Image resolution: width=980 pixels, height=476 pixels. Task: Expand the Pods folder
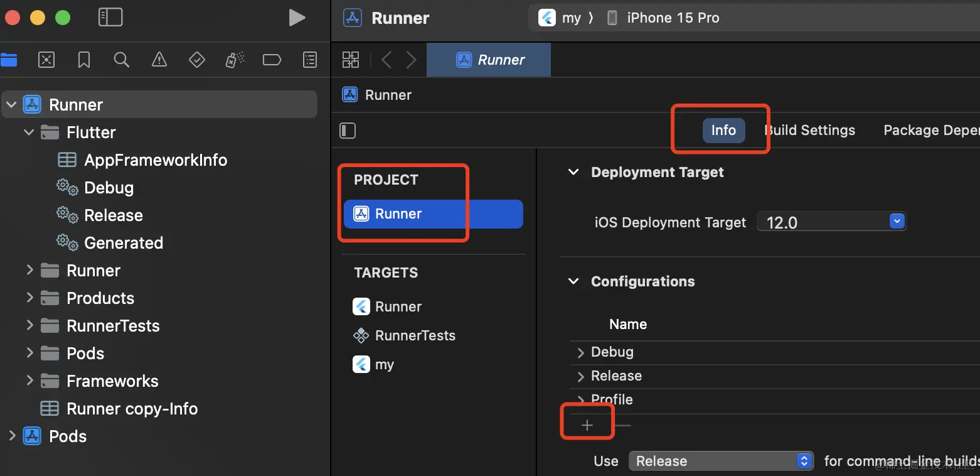29,353
